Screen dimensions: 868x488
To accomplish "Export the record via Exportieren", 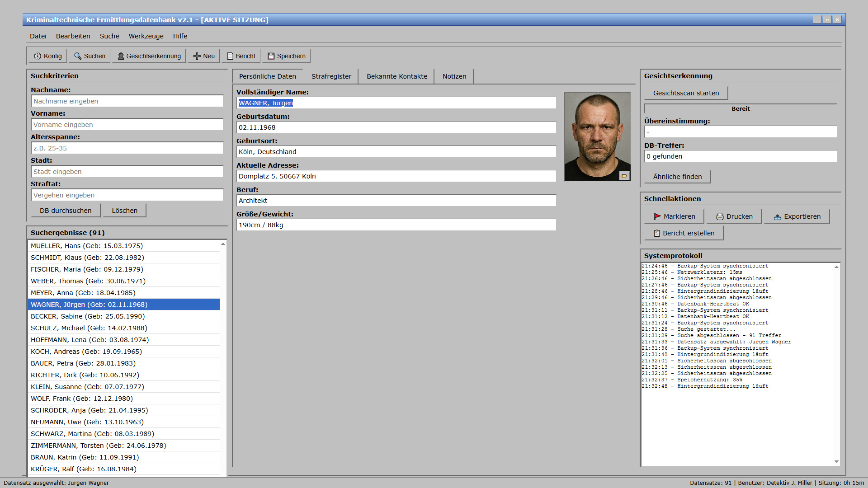I will pyautogui.click(x=797, y=216).
